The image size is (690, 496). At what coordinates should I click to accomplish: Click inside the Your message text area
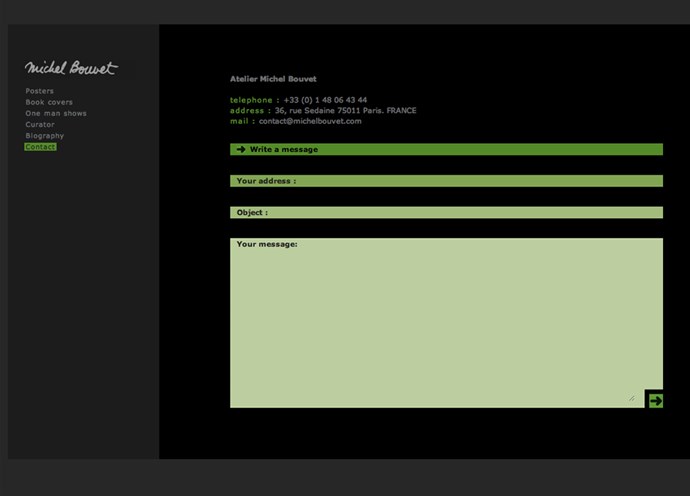[x=446, y=323]
